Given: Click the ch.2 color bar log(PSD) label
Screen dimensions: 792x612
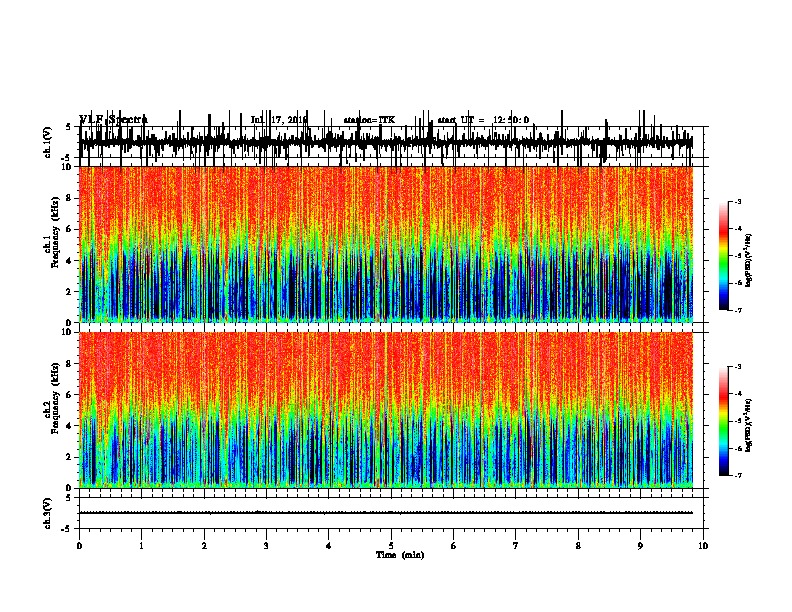Looking at the screenshot, I should pyautogui.click(x=748, y=426).
